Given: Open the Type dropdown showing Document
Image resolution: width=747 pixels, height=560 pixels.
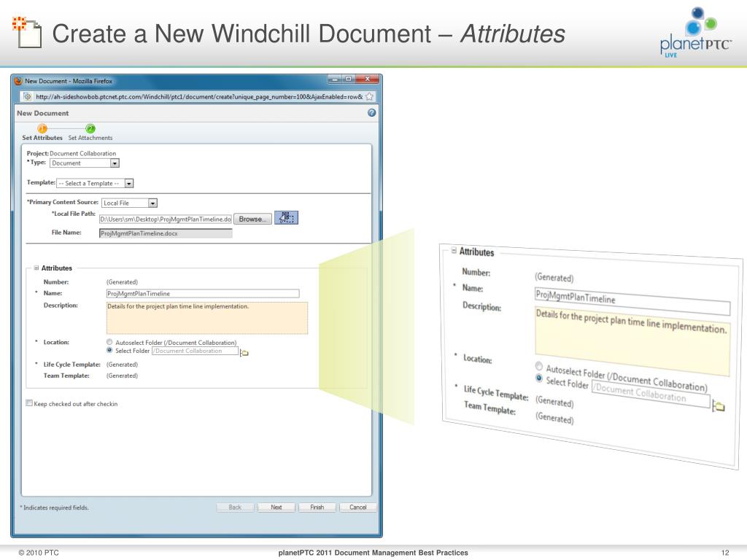Looking at the screenshot, I should [x=85, y=163].
